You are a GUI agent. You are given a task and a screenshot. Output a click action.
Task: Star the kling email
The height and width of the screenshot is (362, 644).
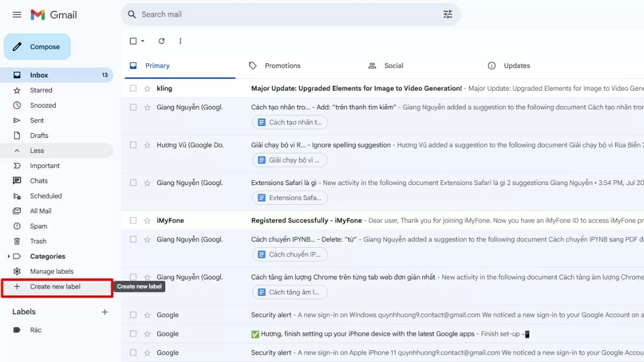click(x=147, y=88)
